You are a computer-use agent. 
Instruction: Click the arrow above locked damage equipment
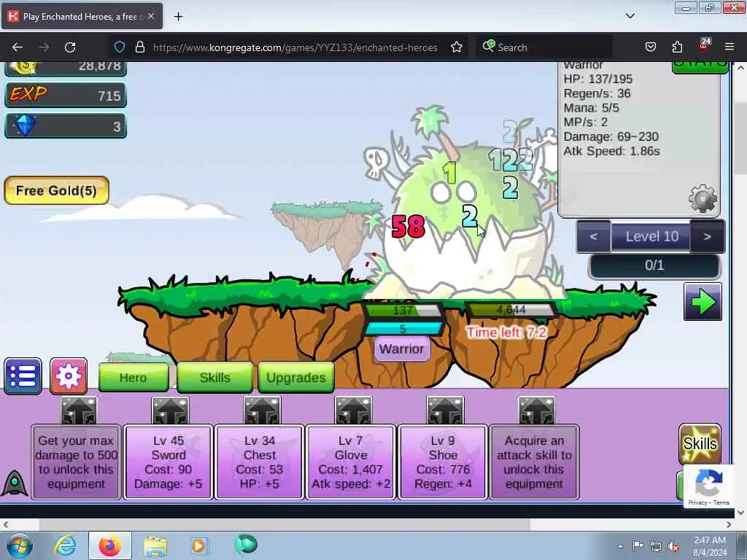pyautogui.click(x=79, y=411)
